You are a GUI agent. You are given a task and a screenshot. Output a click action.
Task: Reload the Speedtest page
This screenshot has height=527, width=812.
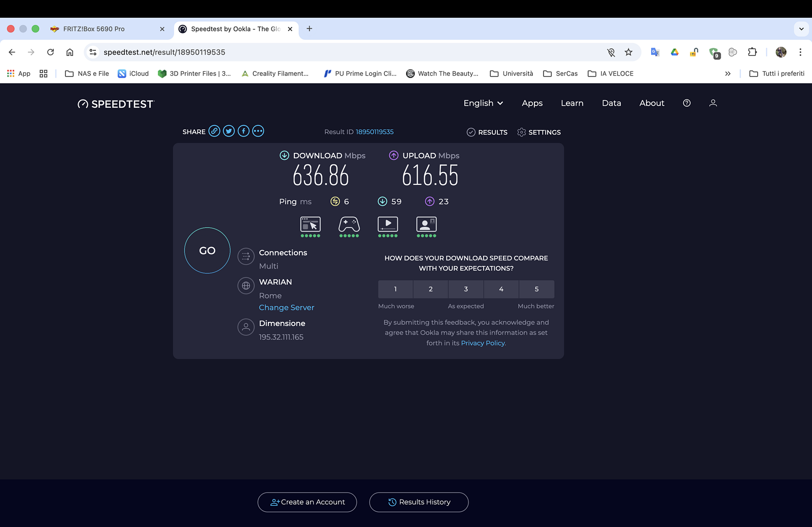tap(50, 52)
